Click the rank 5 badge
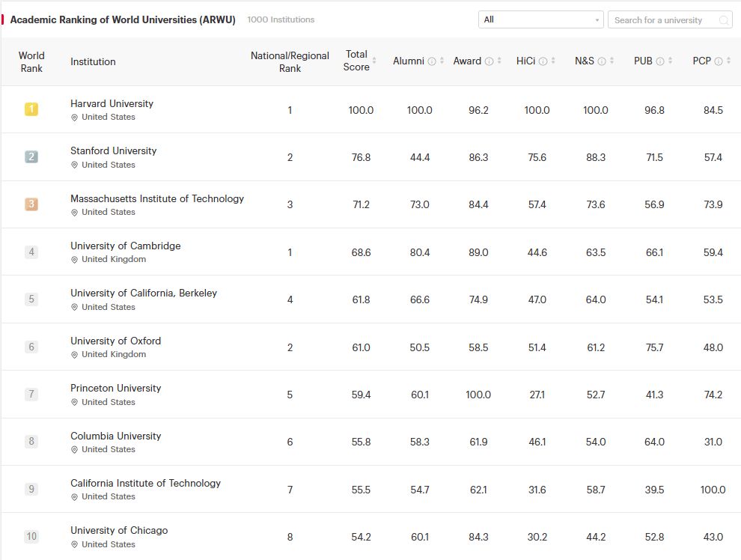 tap(31, 299)
